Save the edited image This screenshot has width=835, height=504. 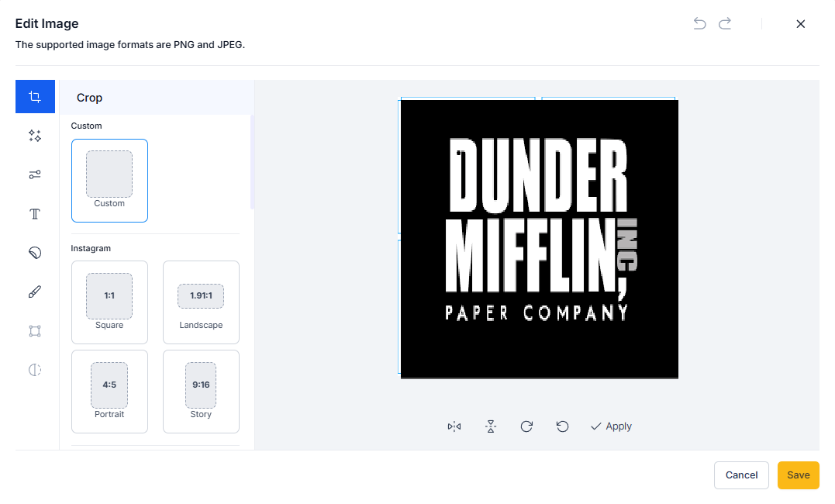[x=799, y=475]
